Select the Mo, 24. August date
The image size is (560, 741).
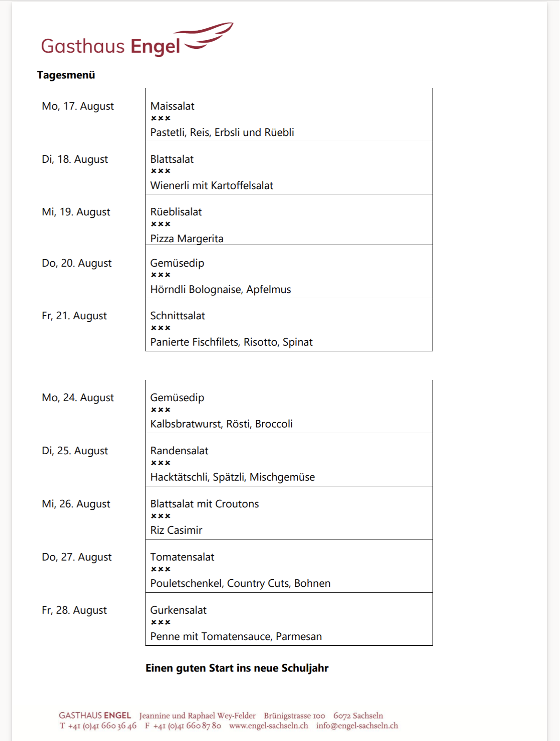[x=78, y=398]
